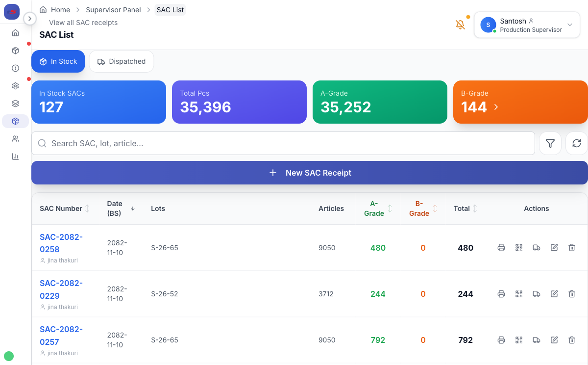Open the reports chart icon in sidebar

(15, 156)
